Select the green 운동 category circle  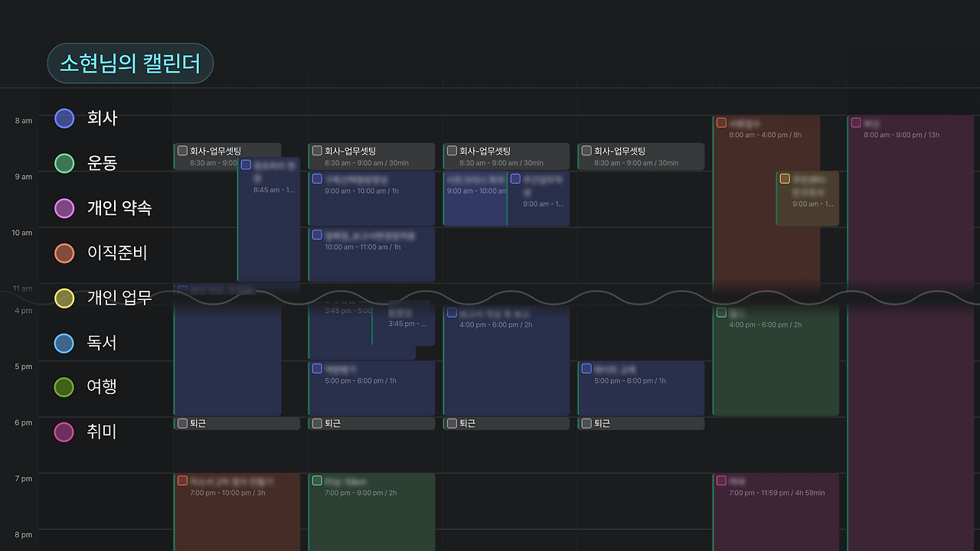point(64,163)
